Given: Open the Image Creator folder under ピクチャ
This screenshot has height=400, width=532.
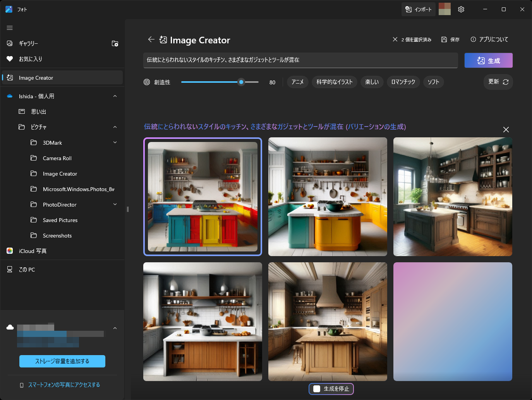Looking at the screenshot, I should point(62,174).
